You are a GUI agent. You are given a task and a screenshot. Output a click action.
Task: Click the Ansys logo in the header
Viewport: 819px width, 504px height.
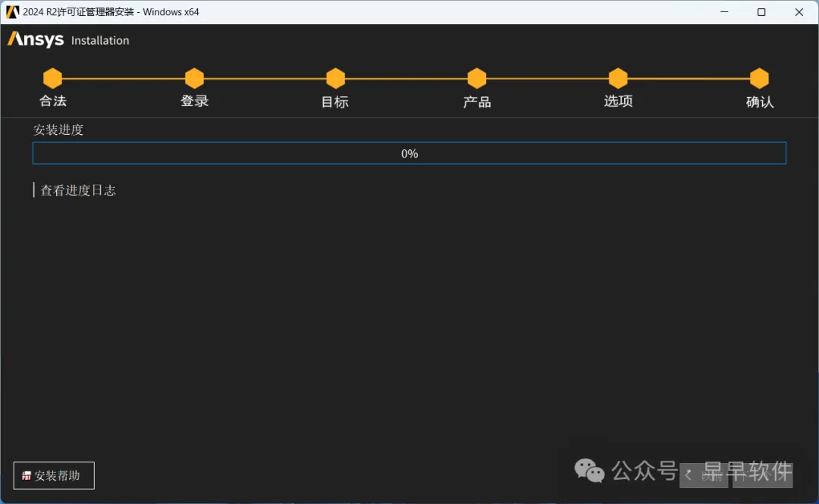click(x=36, y=39)
